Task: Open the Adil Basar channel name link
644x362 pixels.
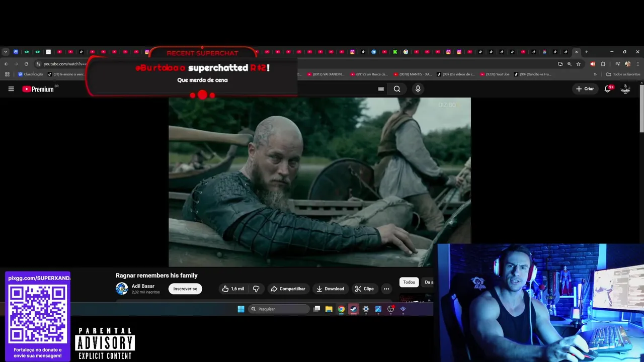Action: [x=143, y=286]
